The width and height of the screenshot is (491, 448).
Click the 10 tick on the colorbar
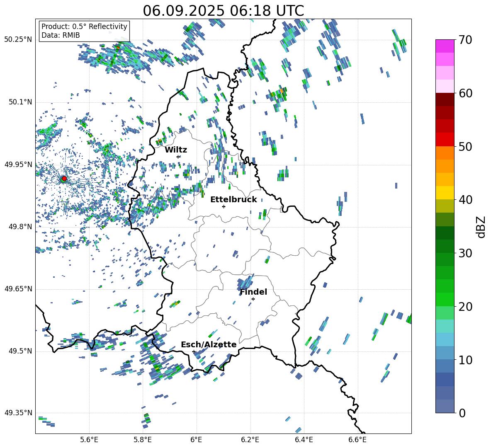(x=466, y=360)
